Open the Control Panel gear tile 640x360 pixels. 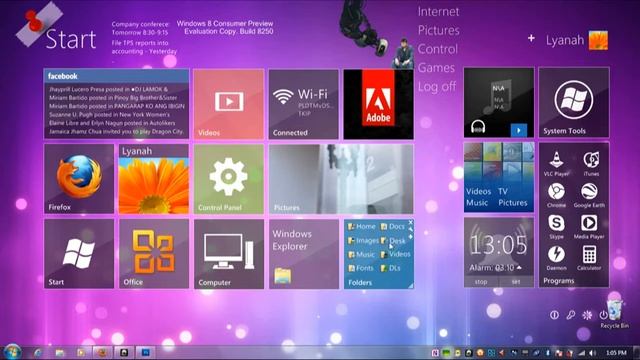(x=229, y=179)
